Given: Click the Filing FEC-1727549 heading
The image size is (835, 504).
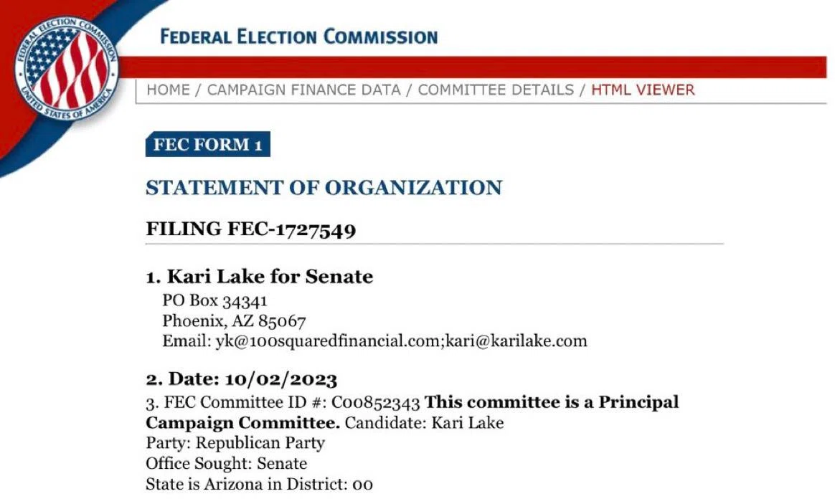Looking at the screenshot, I should click(x=251, y=229).
